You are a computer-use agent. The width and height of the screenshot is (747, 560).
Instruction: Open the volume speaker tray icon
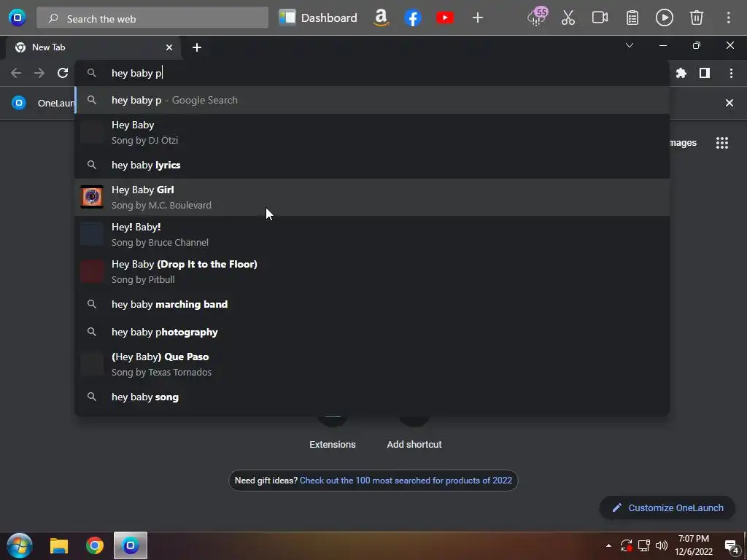coord(661,545)
